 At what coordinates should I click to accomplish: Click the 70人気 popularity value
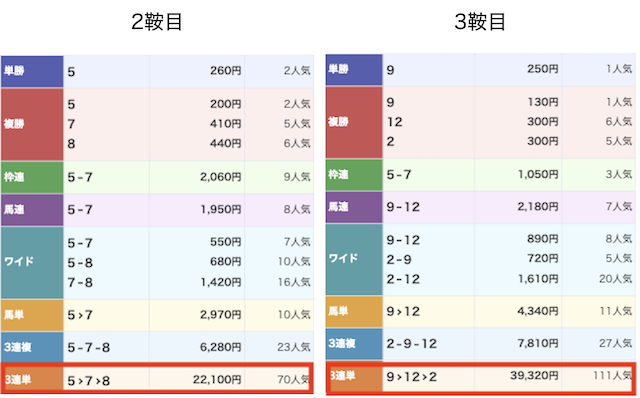click(x=293, y=380)
